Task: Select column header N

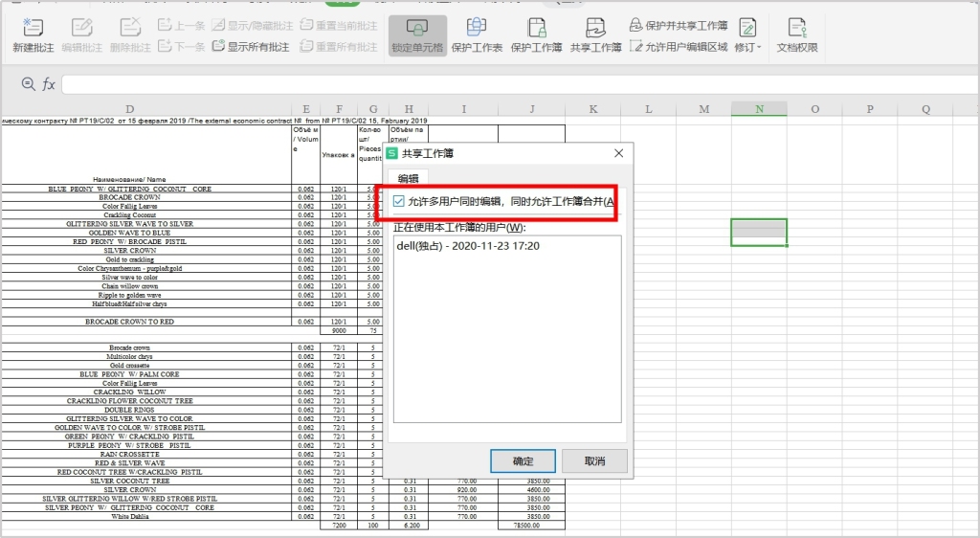Action: (759, 109)
